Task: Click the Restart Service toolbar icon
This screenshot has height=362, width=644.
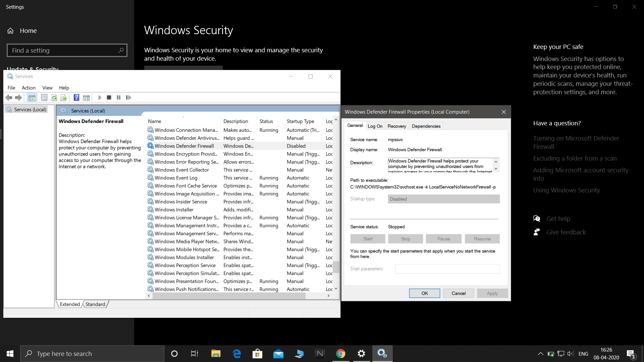Action: [x=128, y=98]
